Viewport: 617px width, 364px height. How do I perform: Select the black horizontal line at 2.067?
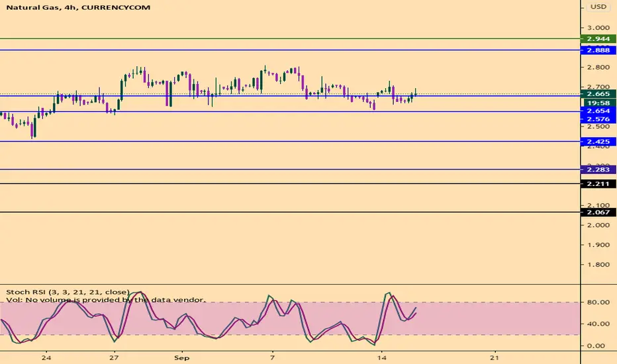pyautogui.click(x=290, y=212)
